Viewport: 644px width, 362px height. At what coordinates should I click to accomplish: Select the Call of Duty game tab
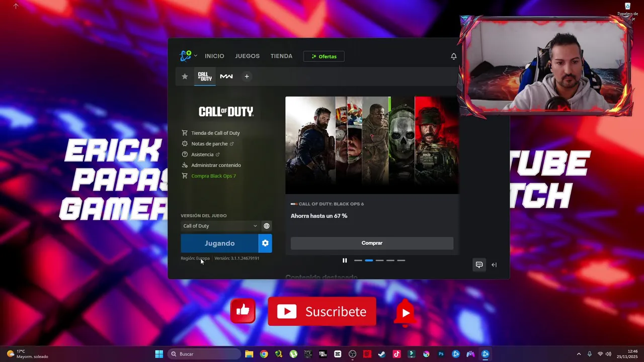point(205,76)
